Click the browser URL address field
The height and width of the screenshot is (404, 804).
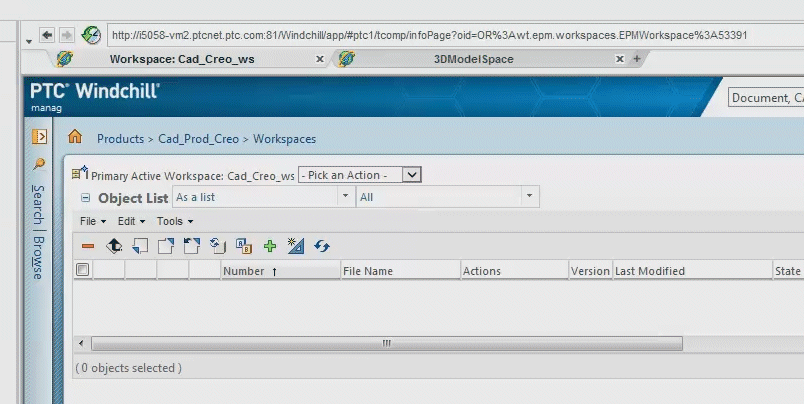click(456, 35)
